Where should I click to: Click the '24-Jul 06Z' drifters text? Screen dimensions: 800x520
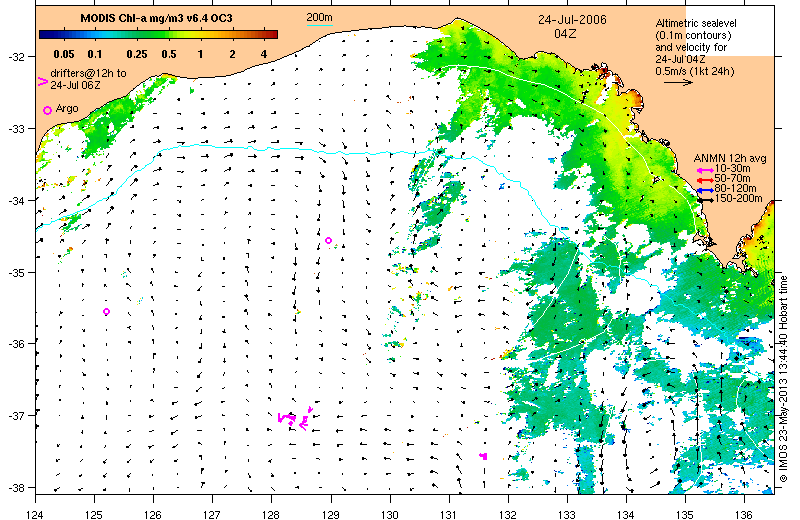76,85
